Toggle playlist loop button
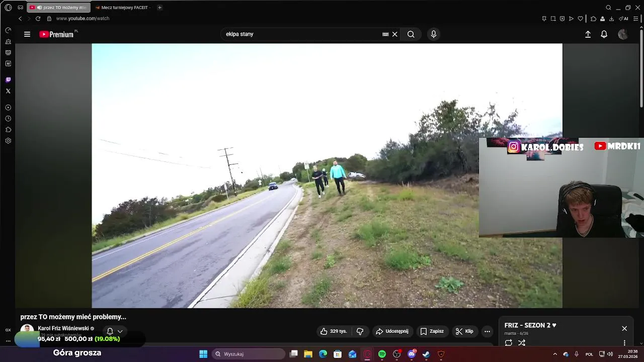Viewport: 644px width, 362px height. point(509,343)
